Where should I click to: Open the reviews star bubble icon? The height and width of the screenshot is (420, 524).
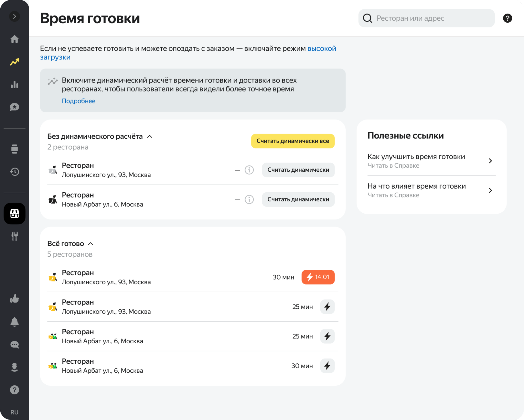(x=14, y=107)
